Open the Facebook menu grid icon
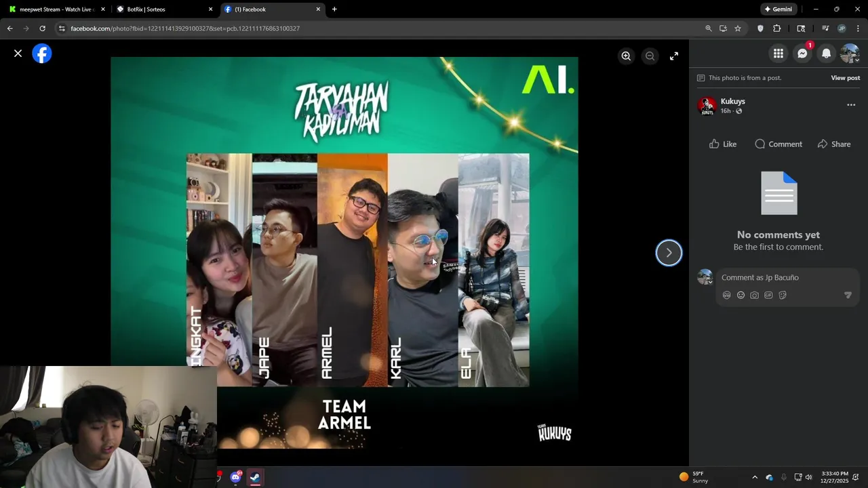 tap(778, 54)
